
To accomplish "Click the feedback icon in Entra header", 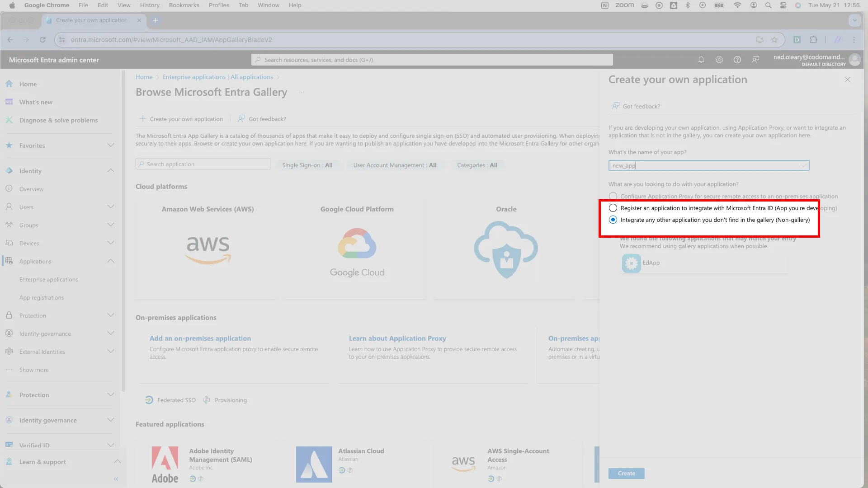I will pos(755,60).
